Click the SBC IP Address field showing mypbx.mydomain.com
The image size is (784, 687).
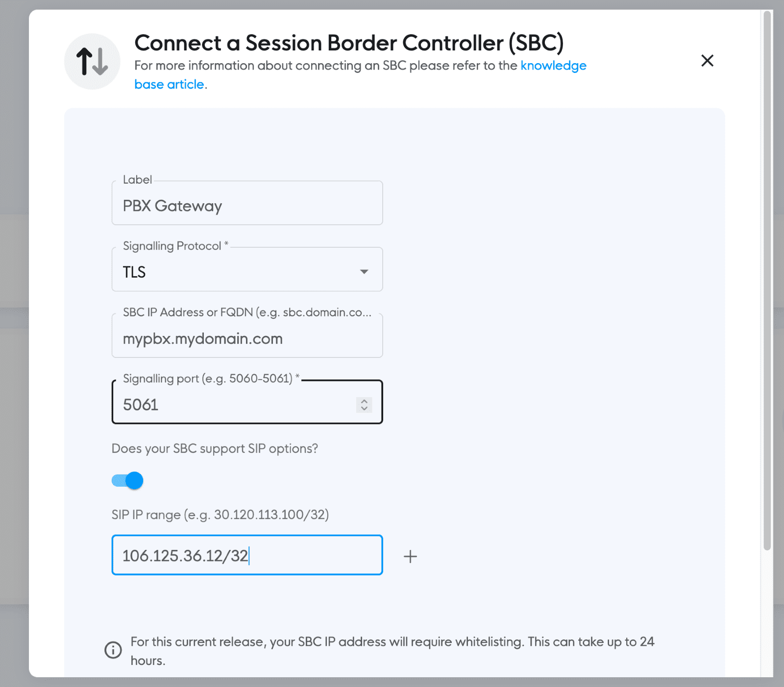tap(247, 338)
